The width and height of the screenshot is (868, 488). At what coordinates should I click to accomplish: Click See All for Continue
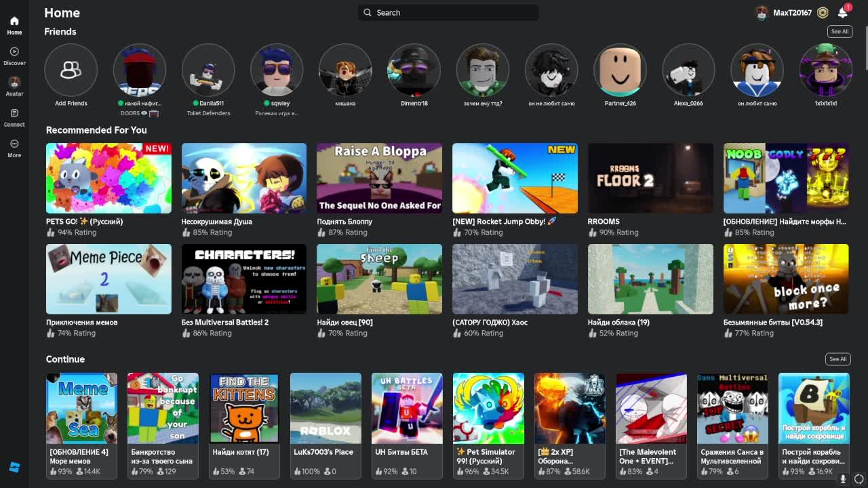pos(837,359)
